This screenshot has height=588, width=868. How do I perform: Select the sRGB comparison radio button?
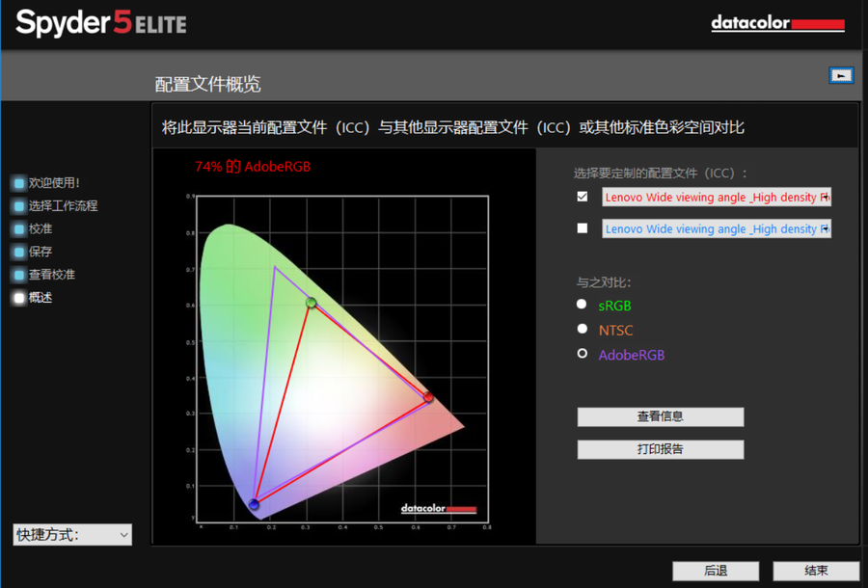point(582,305)
